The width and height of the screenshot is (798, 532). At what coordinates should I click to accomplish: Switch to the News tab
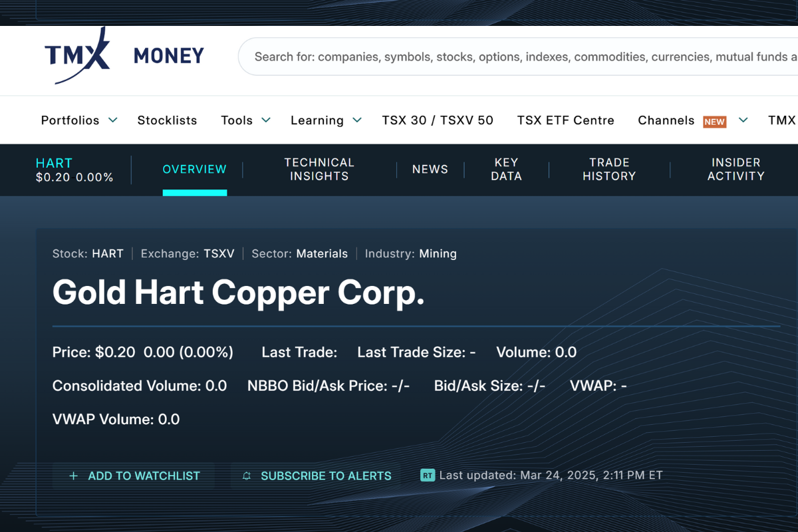click(430, 170)
